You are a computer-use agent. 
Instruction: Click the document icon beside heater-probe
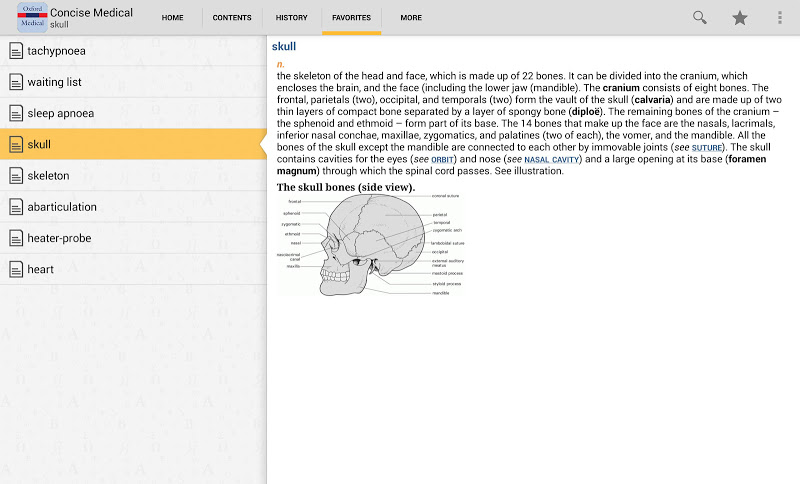coord(16,238)
